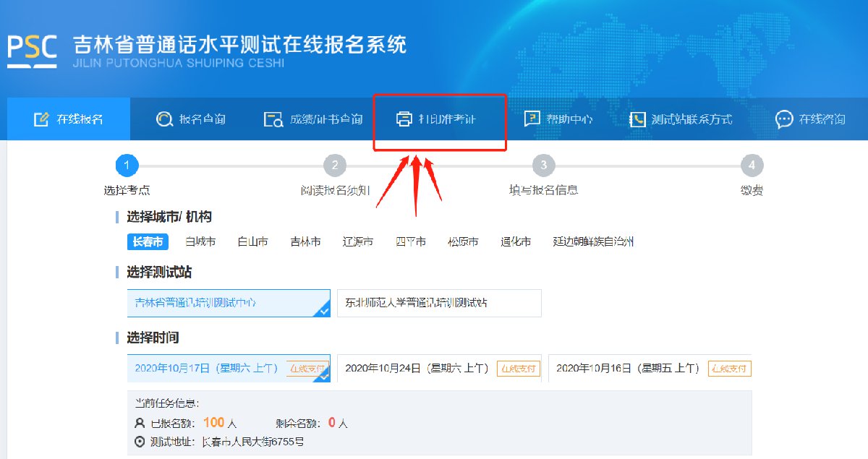The image size is (868, 459).
Task: Click the address 长春市人民大街6755号
Action: click(x=252, y=442)
